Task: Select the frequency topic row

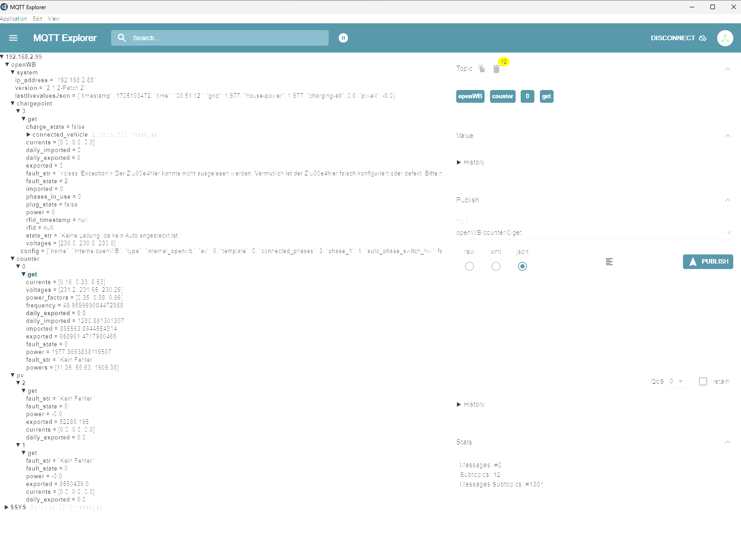Action: (75, 305)
